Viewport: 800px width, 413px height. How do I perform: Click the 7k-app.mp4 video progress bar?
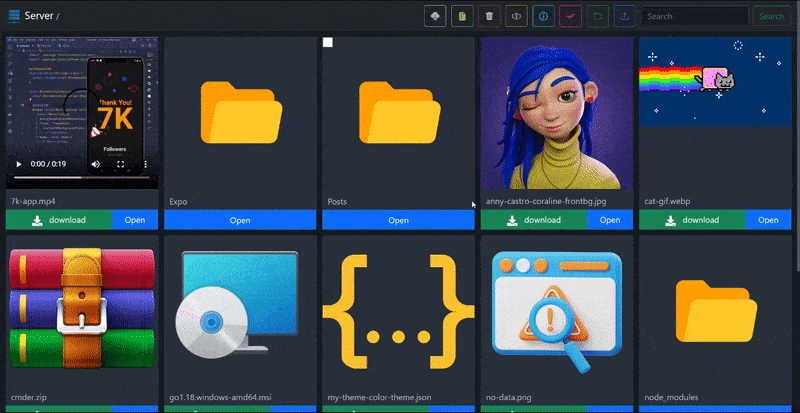82,178
